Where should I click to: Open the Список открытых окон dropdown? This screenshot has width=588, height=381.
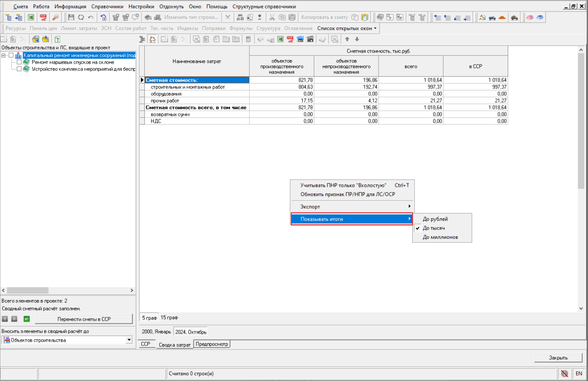click(347, 28)
